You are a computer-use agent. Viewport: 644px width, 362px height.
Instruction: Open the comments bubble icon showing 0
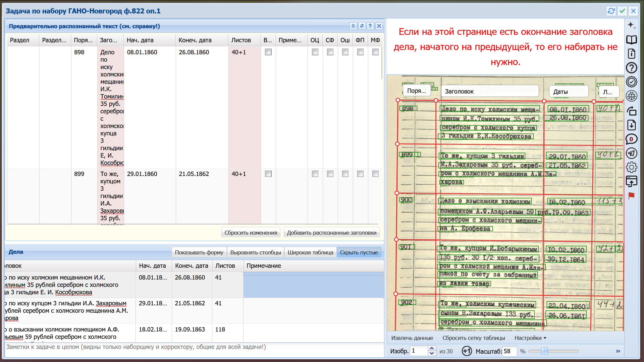(x=631, y=139)
